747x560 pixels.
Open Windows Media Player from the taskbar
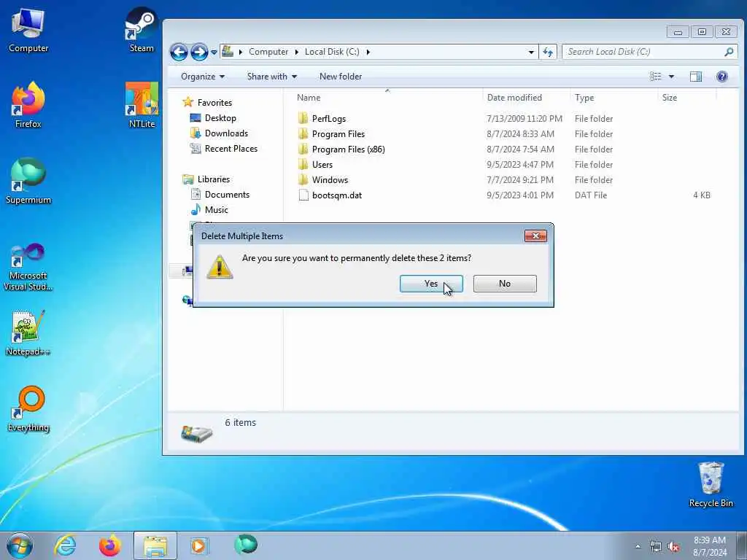(199, 545)
